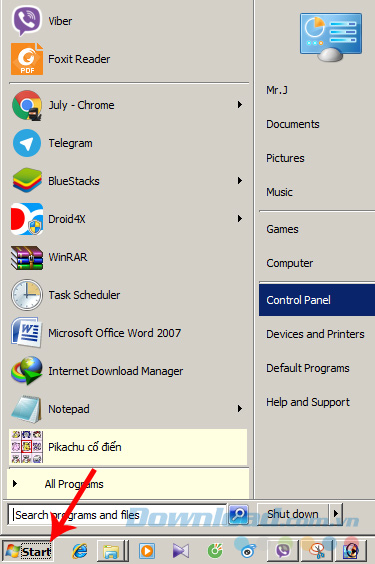Open the Mr.J user folder
This screenshot has width=375, height=564.
coord(317,90)
